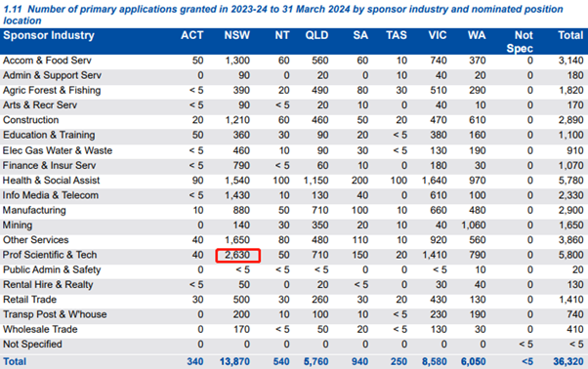Select the 'Finance & Insur Serv' row label

coord(49,166)
